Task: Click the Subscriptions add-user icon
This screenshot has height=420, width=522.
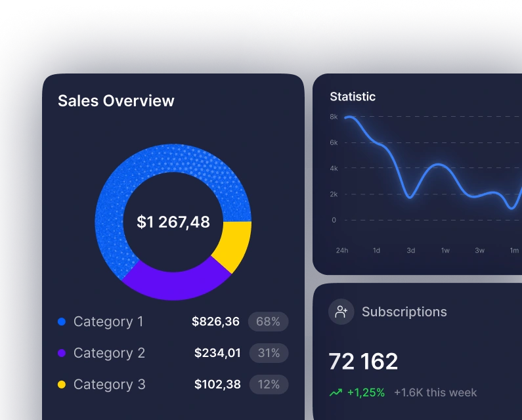Action: (x=341, y=312)
